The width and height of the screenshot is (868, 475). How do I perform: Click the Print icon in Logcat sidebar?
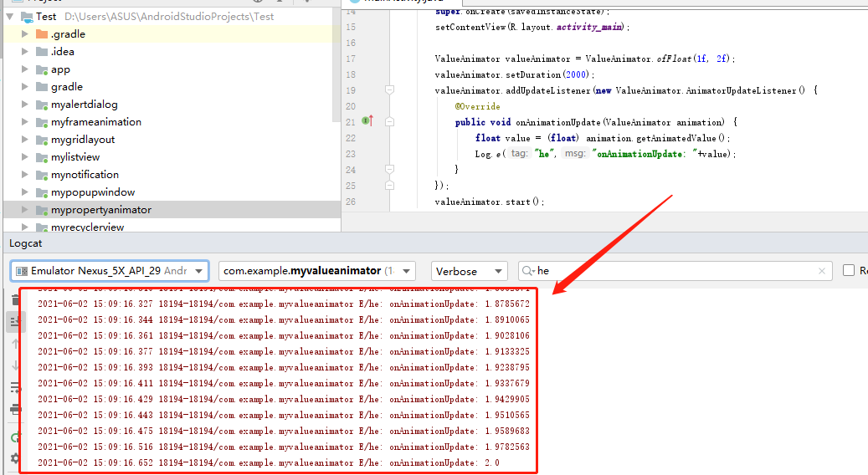(15, 410)
